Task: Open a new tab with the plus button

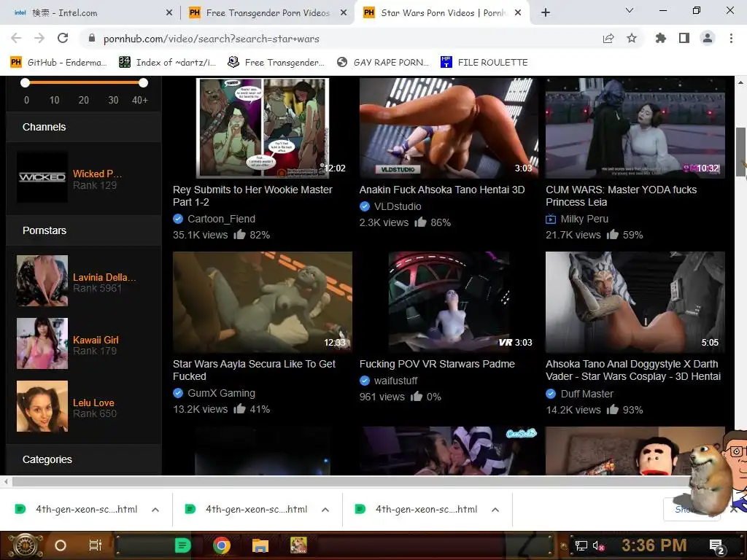Action: coord(546,13)
